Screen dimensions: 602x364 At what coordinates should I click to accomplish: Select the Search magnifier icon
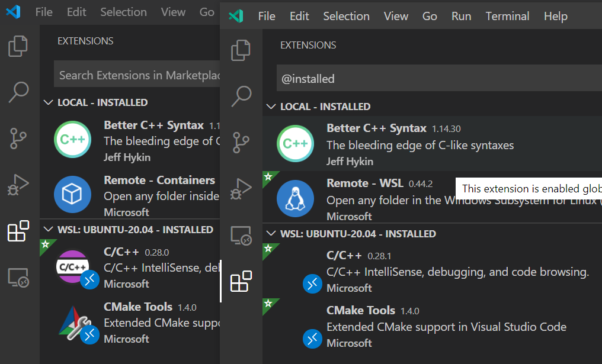point(241,96)
